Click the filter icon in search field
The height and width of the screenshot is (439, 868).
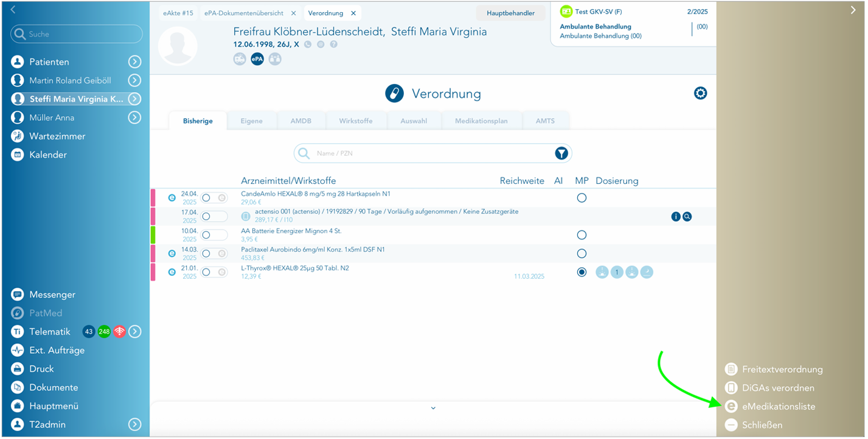pos(561,153)
